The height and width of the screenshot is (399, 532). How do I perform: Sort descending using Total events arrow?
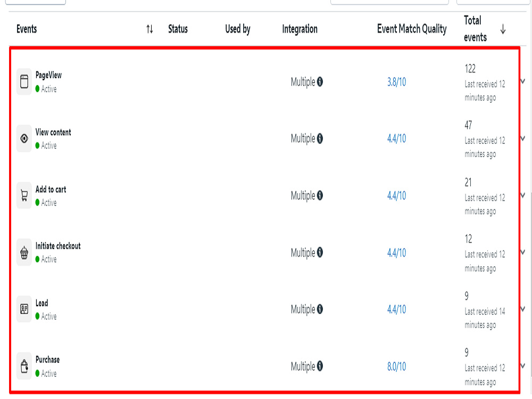503,29
